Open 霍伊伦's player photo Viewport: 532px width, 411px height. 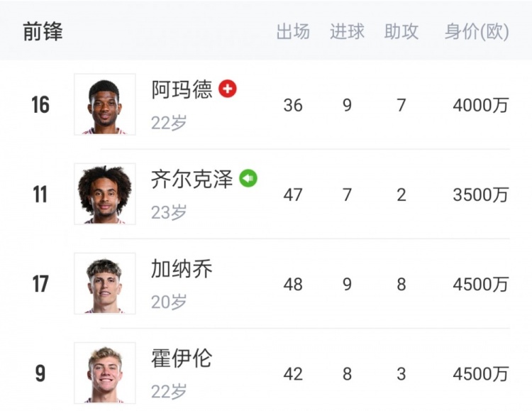click(105, 373)
